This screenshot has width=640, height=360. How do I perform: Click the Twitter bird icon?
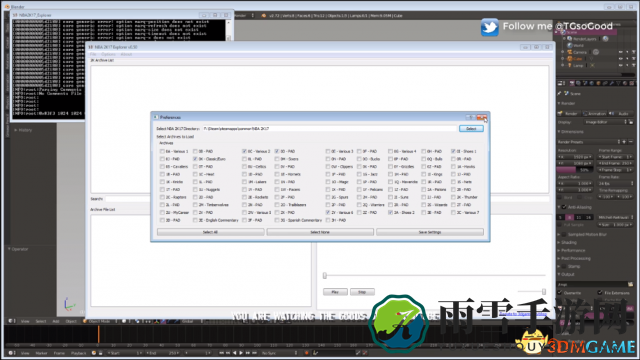pos(490,27)
